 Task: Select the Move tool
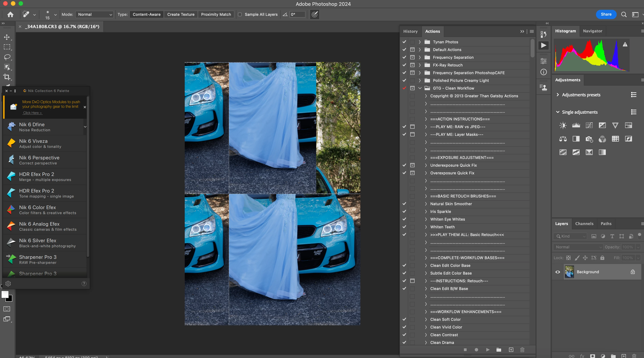coord(7,37)
